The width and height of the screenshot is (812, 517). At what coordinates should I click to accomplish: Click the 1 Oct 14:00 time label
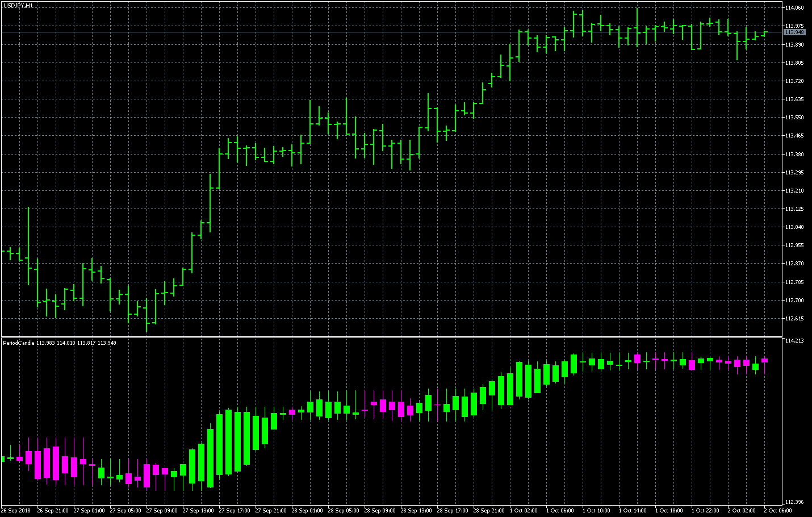coord(633,511)
